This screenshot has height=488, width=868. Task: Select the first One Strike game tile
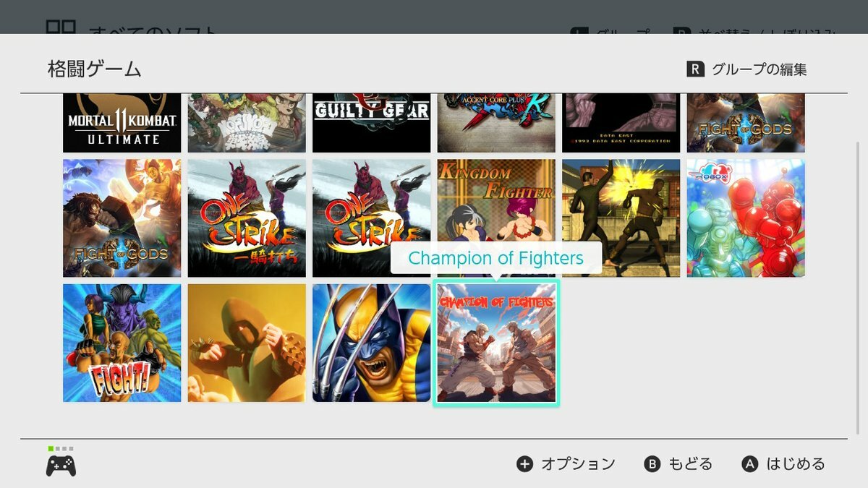pyautogui.click(x=247, y=218)
